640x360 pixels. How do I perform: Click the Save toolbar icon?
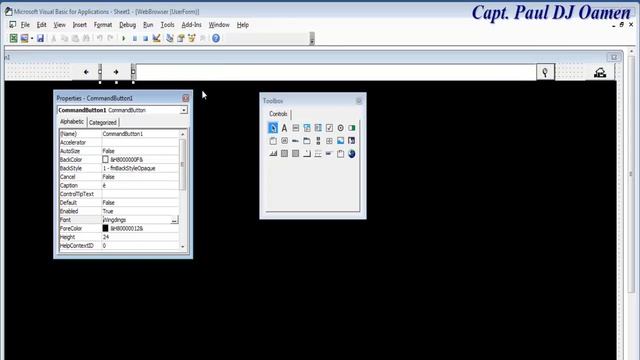40,38
